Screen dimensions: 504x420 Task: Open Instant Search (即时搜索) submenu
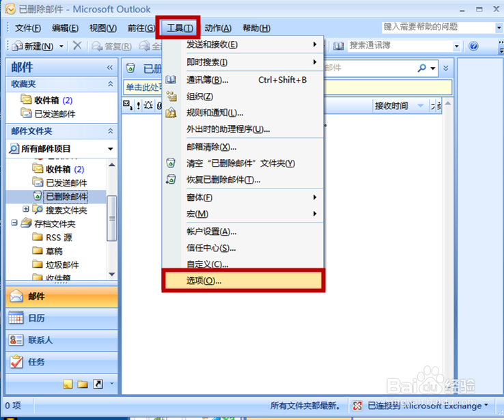[243, 61]
